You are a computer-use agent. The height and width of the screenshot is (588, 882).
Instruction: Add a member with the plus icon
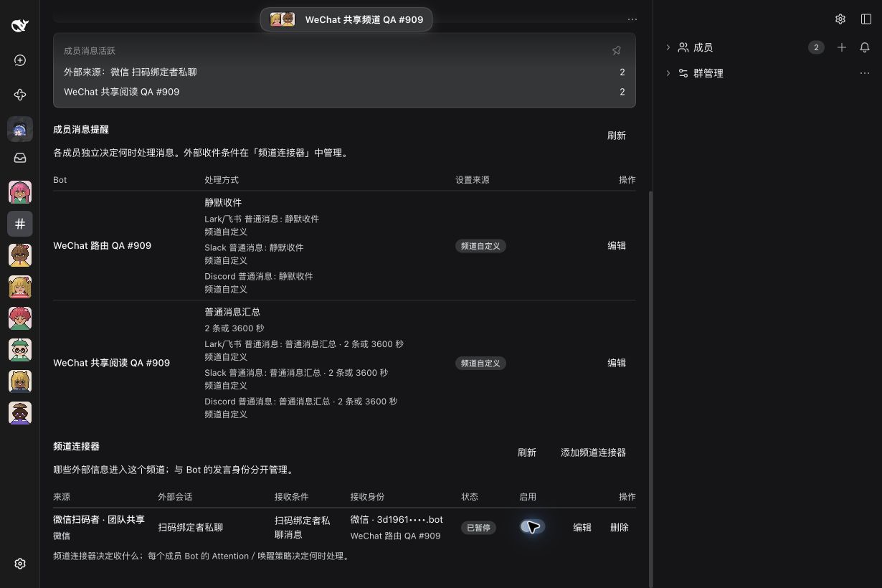pyautogui.click(x=842, y=47)
